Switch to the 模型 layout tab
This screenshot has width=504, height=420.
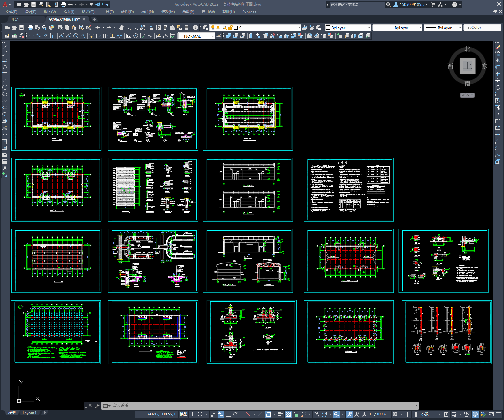(12, 413)
